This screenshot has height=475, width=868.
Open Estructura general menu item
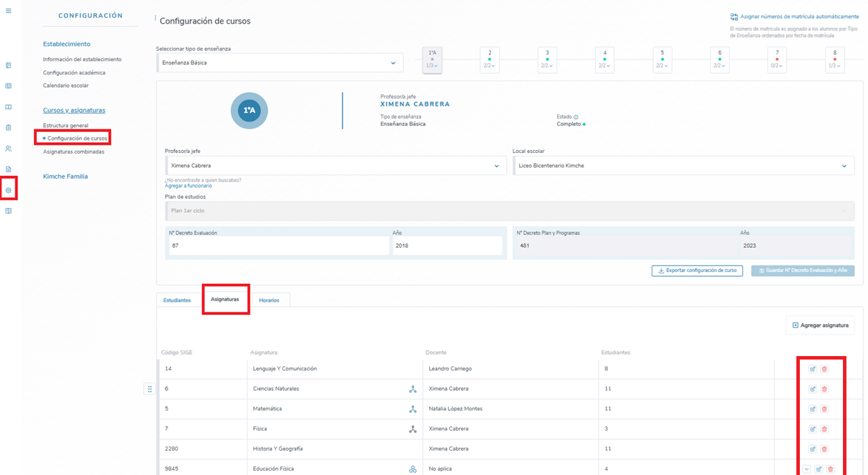click(65, 125)
